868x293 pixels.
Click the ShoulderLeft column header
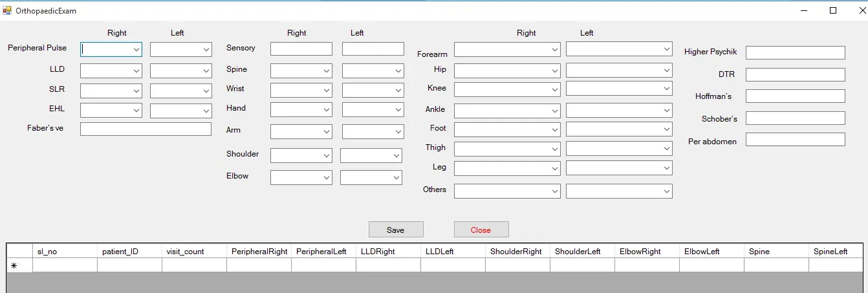pos(582,251)
